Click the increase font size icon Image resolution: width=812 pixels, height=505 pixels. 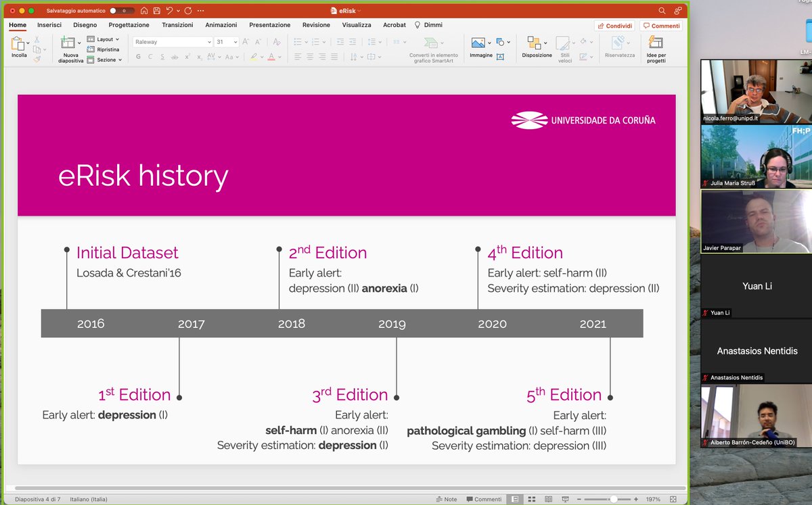246,42
